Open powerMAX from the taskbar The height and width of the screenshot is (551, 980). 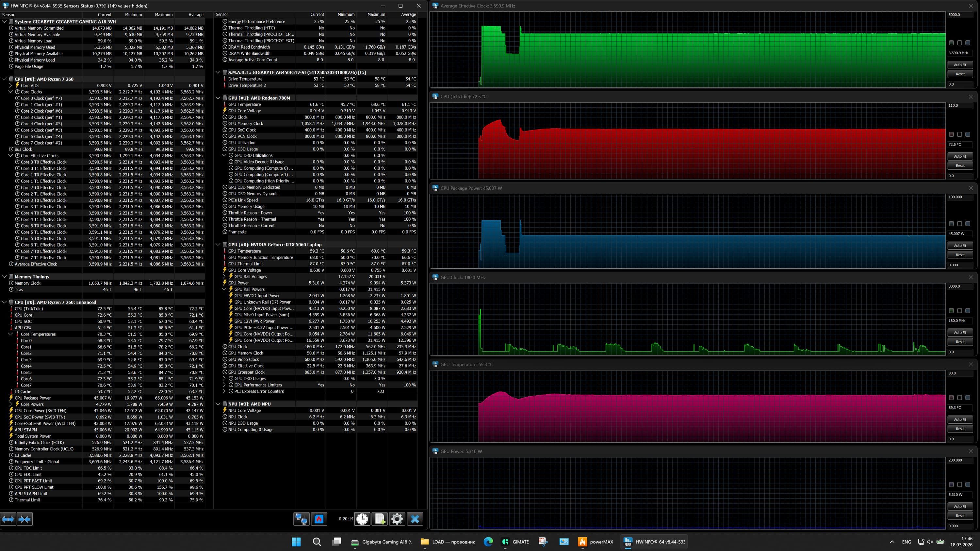(x=596, y=542)
